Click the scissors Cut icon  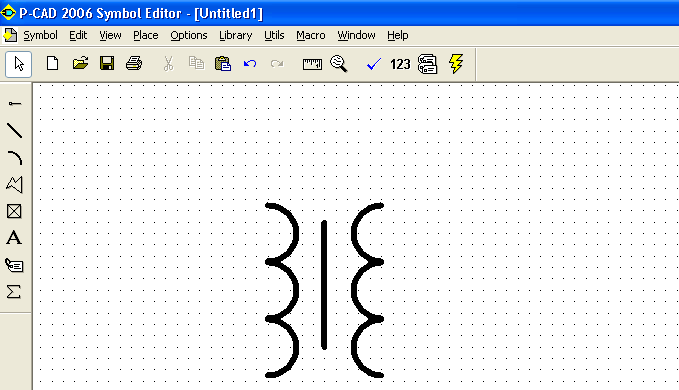click(x=168, y=64)
